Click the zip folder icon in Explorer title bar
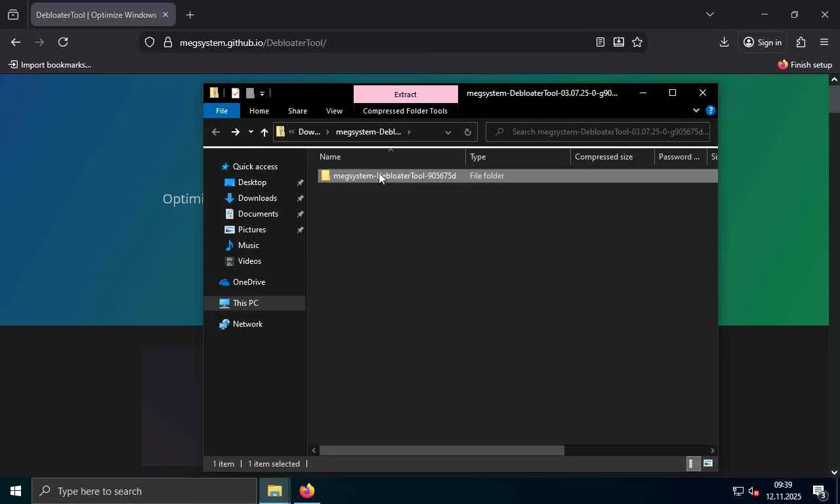The image size is (840, 504). 214,93
